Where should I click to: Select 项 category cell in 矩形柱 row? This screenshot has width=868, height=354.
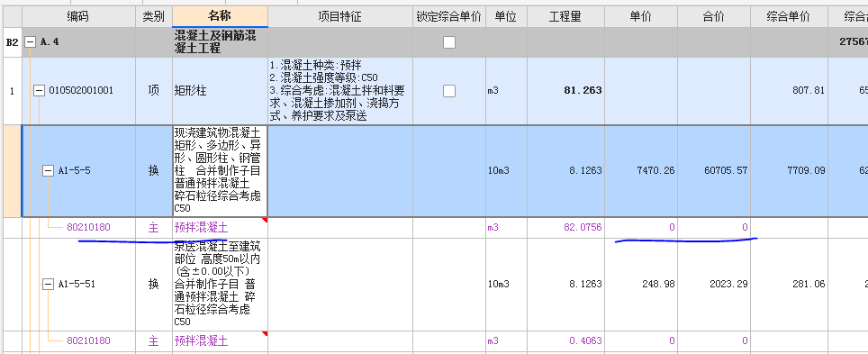[154, 91]
